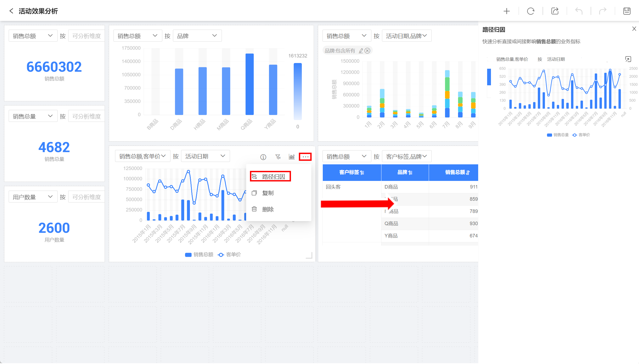Viewport: 639px width, 364px height.
Task: Toggle the 客单价 legend in bottom chart
Action: (x=230, y=255)
